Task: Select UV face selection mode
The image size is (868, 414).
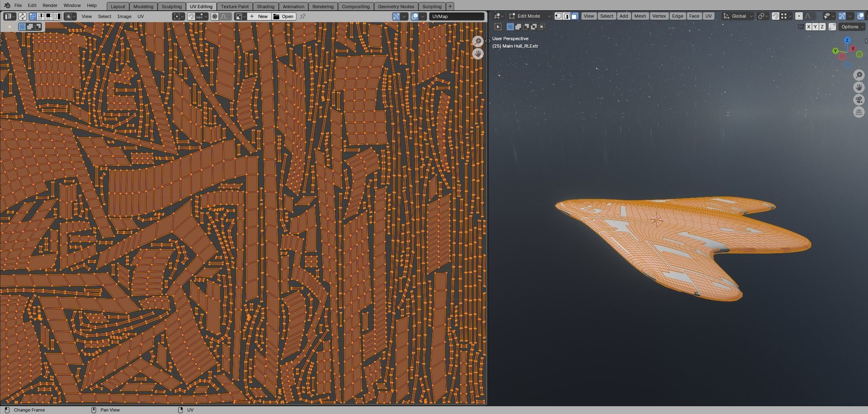Action: click(x=49, y=16)
